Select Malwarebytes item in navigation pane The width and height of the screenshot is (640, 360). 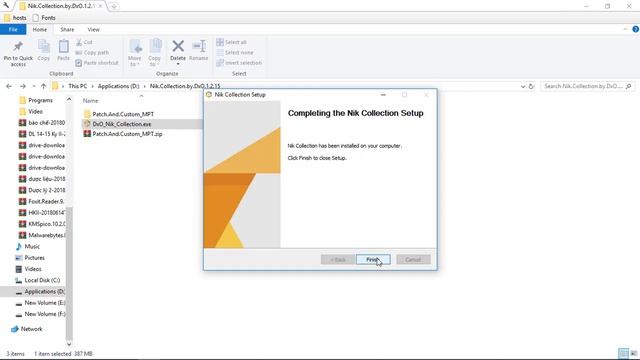click(42, 235)
